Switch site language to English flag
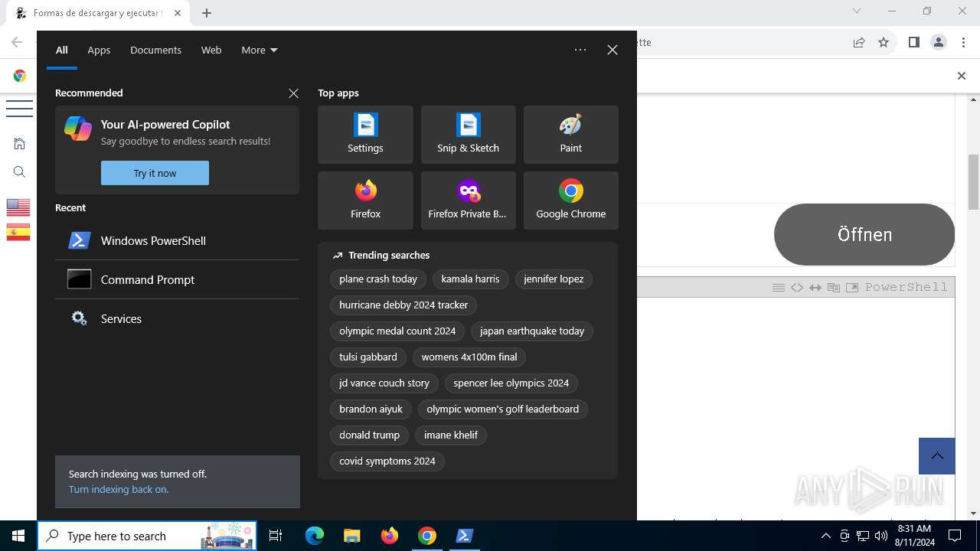 18,207
